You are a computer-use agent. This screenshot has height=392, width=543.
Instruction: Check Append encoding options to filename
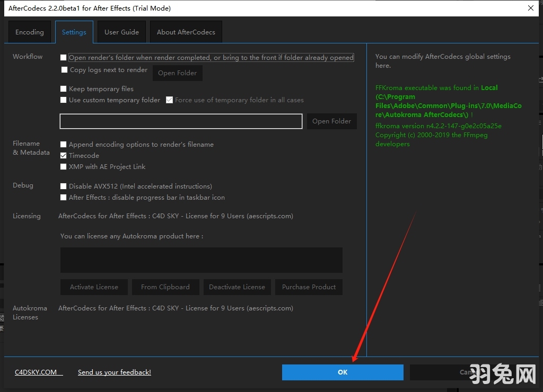tap(64, 145)
